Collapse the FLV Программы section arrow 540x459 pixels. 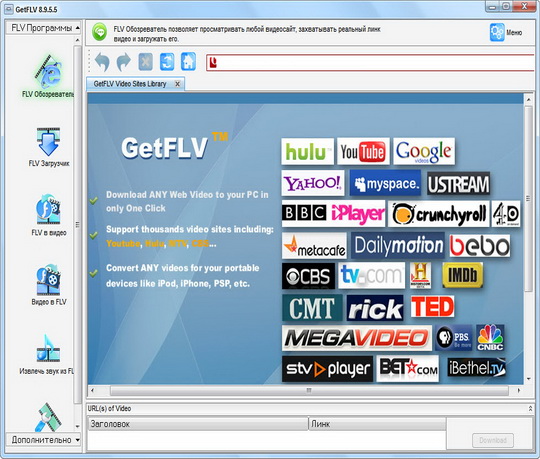(x=77, y=28)
